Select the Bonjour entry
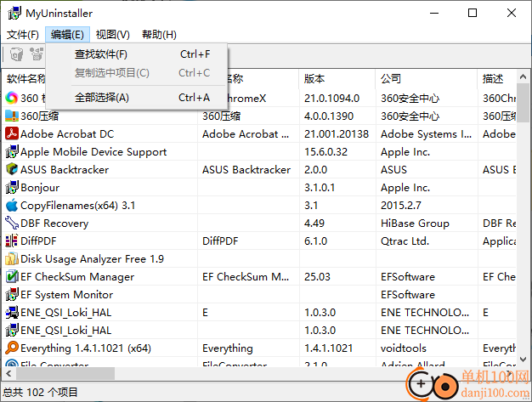532x402 pixels. [40, 188]
